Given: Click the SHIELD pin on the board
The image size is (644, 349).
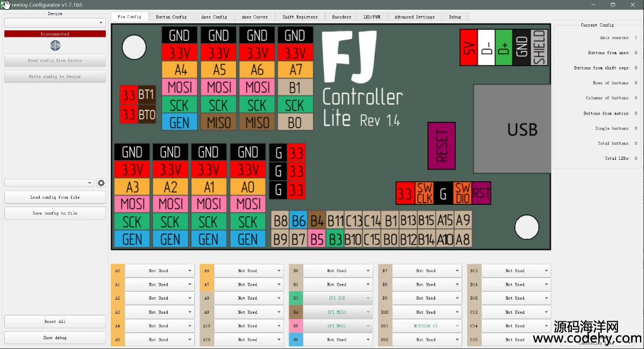Looking at the screenshot, I should 539,47.
